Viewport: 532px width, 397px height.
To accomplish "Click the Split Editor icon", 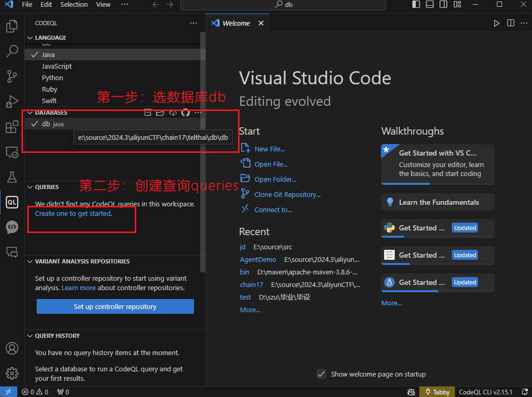I will tap(511, 23).
